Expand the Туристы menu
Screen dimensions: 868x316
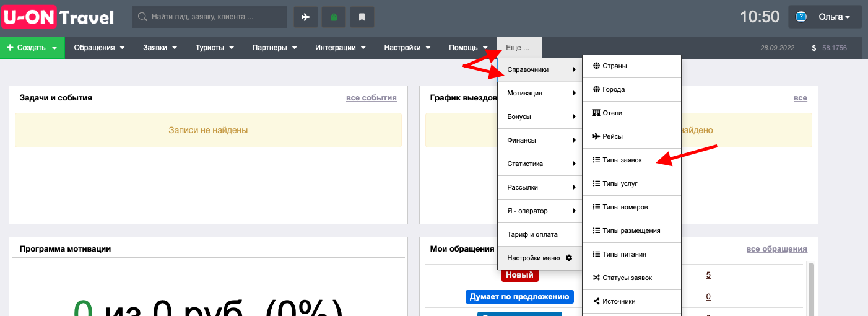pos(214,48)
